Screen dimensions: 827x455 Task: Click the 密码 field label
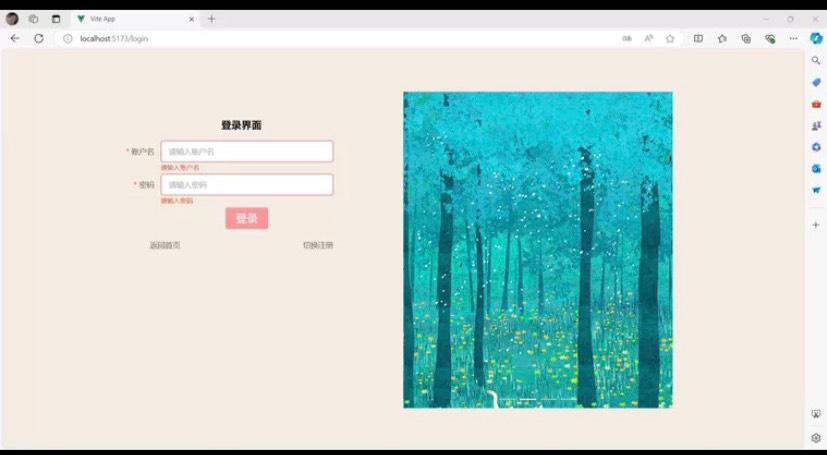[147, 185]
